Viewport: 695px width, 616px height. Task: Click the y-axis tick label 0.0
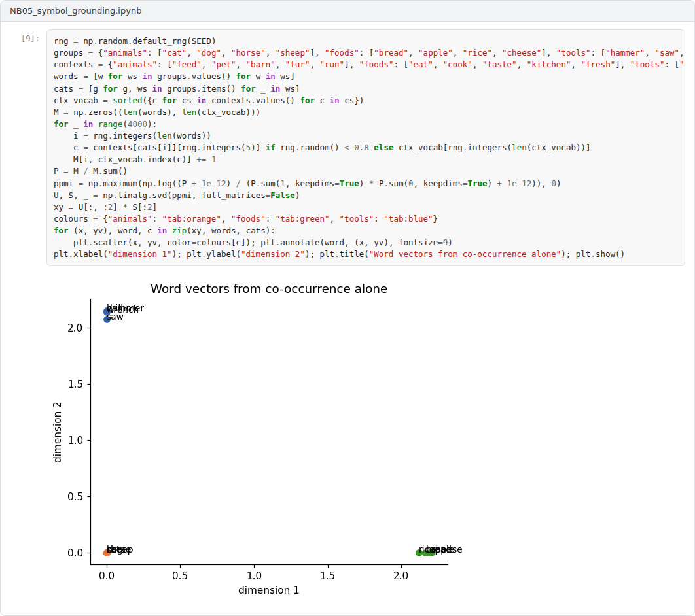pos(75,553)
